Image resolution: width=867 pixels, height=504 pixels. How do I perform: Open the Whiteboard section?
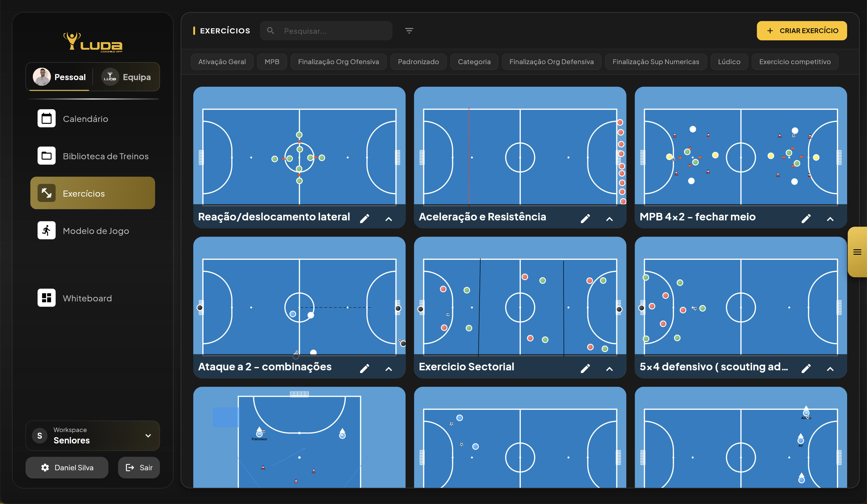click(87, 298)
